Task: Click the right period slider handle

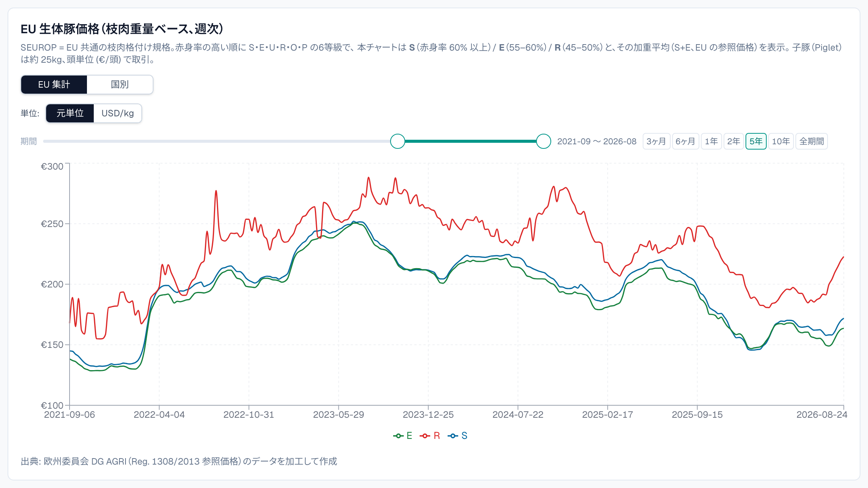Action: pyautogui.click(x=544, y=141)
